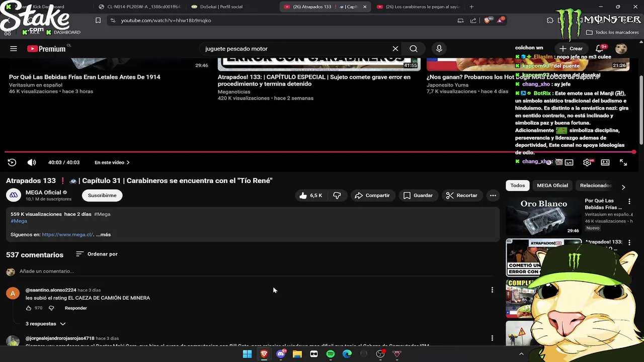Expand description with ...más
644x362 pixels.
pyautogui.click(x=104, y=235)
